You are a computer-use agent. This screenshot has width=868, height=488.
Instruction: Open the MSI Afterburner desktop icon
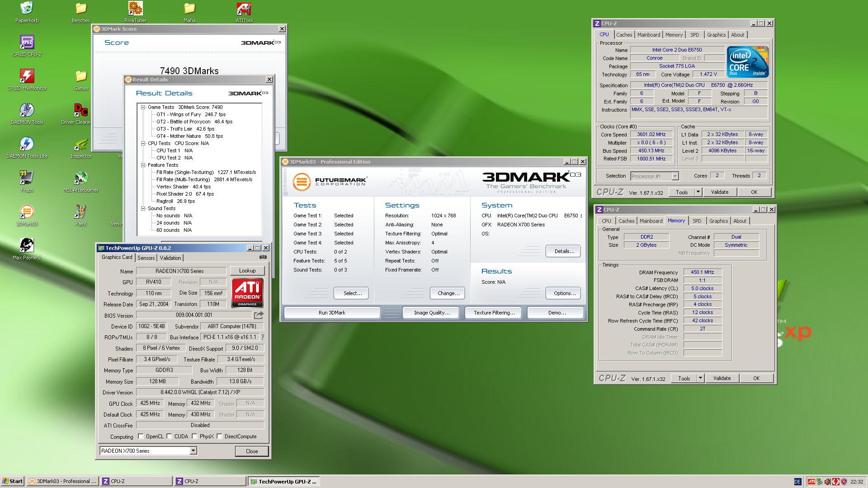click(x=81, y=178)
